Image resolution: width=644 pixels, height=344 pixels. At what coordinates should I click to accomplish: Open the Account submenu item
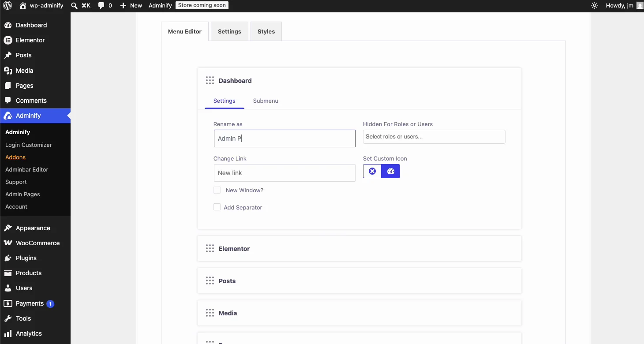16,206
